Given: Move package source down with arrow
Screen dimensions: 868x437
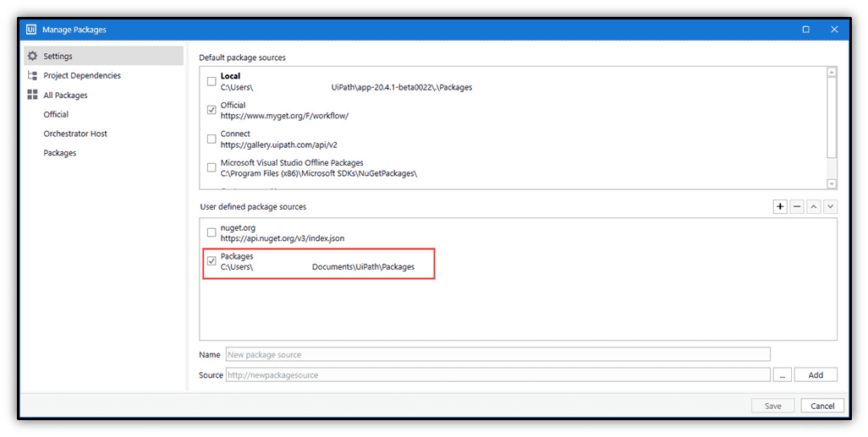Looking at the screenshot, I should pyautogui.click(x=830, y=206).
